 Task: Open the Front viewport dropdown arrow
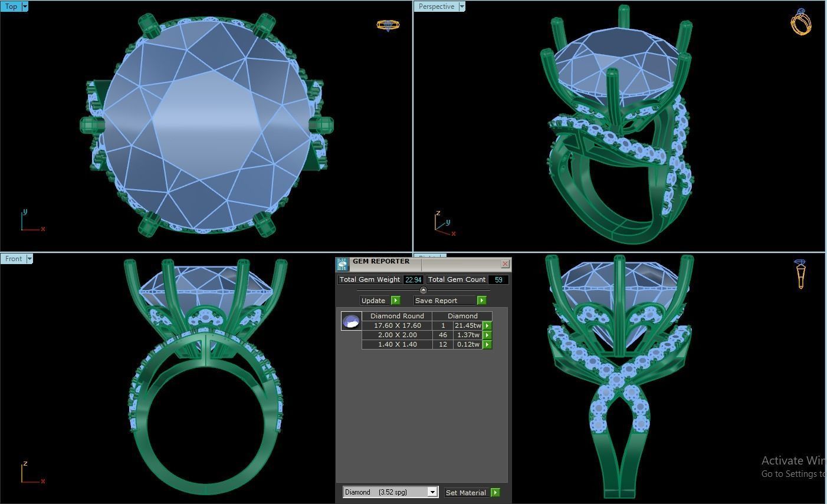click(x=29, y=259)
